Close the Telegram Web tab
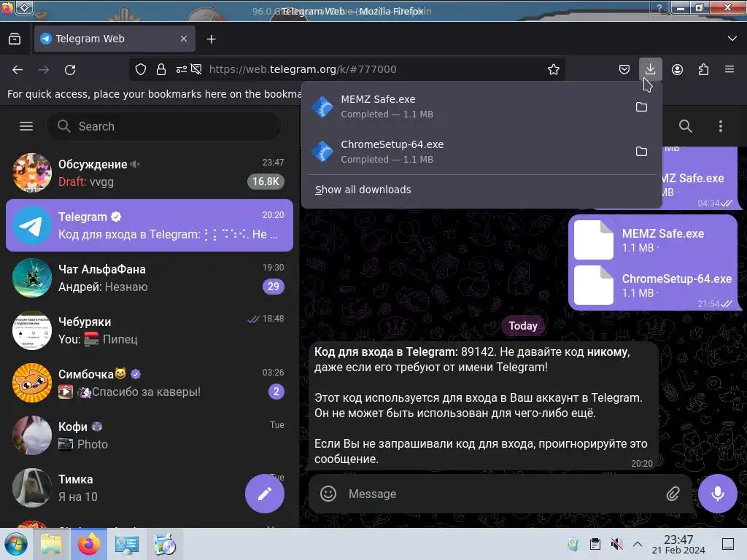Image resolution: width=747 pixels, height=560 pixels. (x=184, y=39)
